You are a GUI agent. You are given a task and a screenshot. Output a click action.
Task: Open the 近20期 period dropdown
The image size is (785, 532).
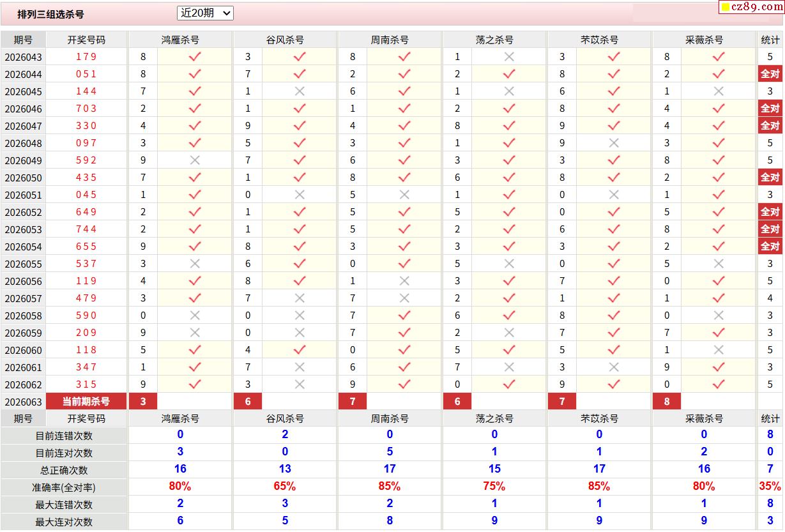(205, 13)
